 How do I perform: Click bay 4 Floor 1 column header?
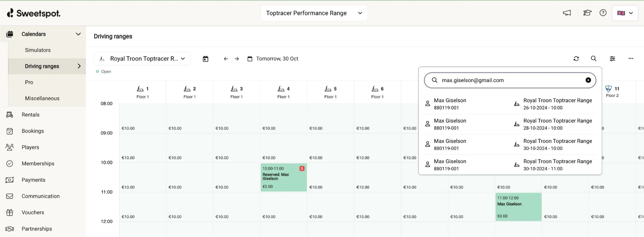[x=284, y=92]
